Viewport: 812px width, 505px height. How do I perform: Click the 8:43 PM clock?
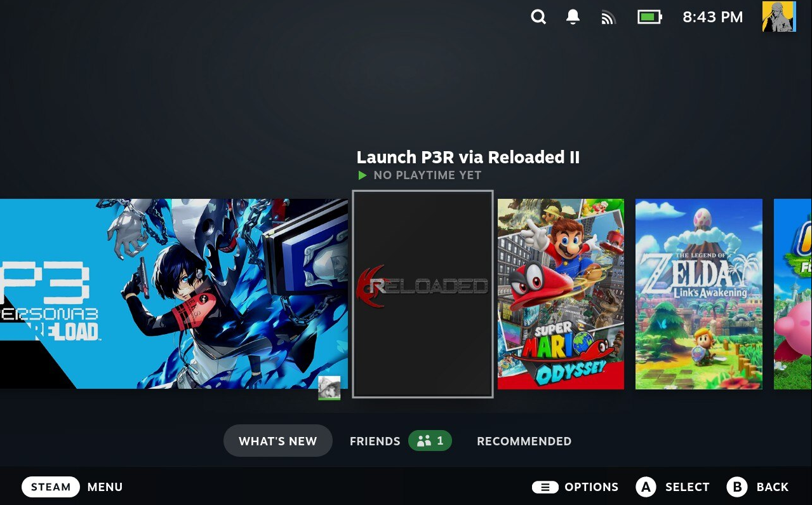click(712, 17)
